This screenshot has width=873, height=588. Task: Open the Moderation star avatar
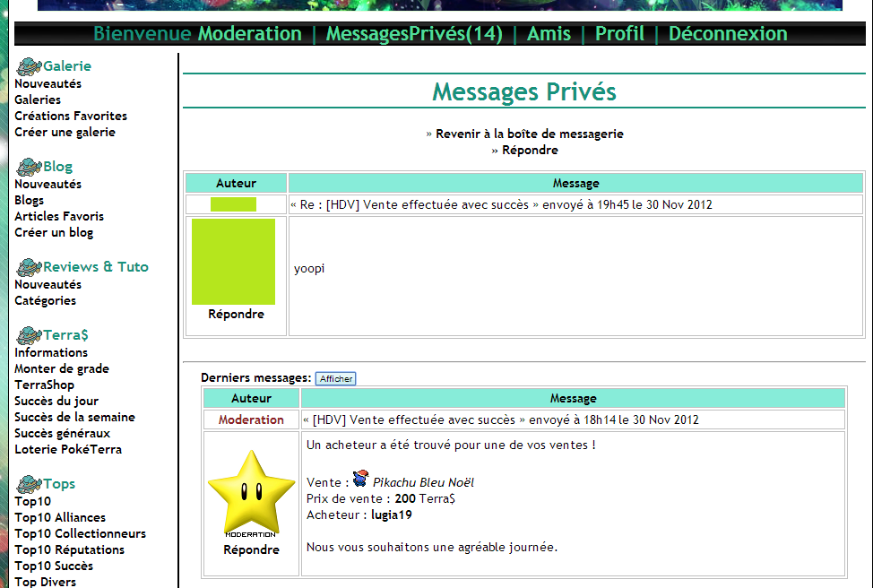pyautogui.click(x=251, y=494)
